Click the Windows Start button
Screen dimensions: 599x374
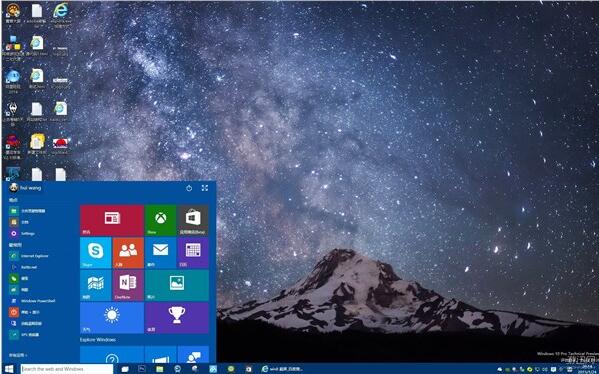9,369
